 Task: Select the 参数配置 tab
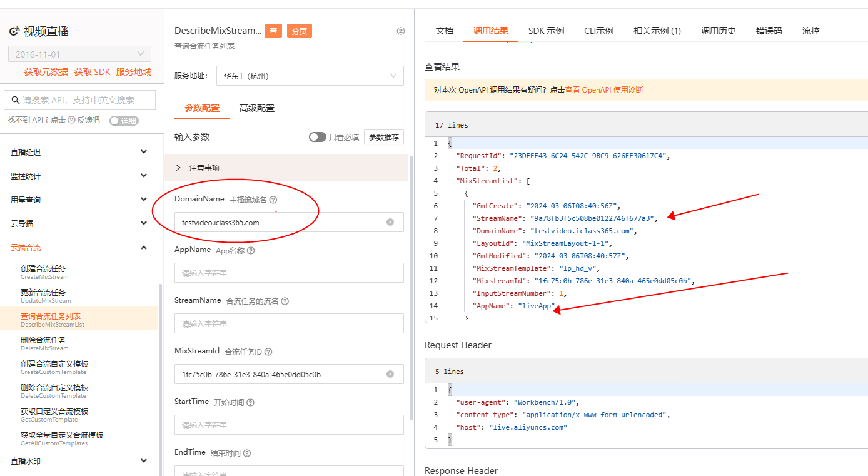pyautogui.click(x=202, y=108)
